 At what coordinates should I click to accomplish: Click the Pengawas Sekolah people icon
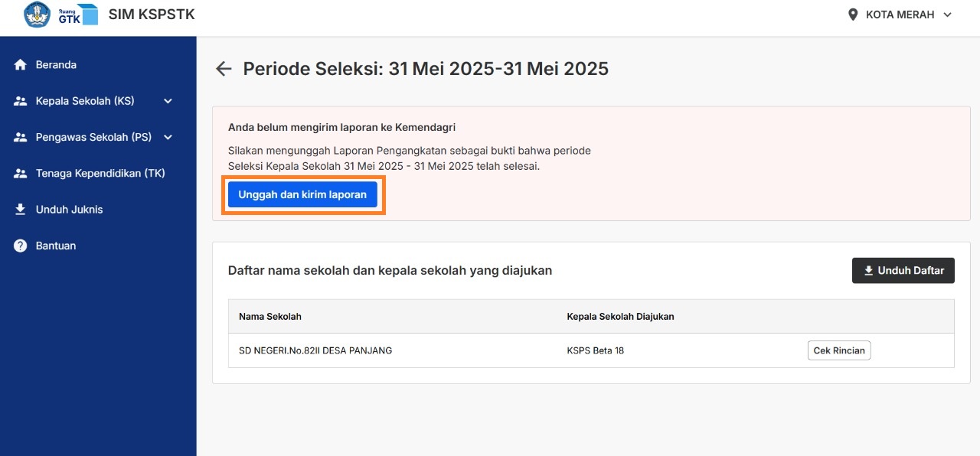21,138
